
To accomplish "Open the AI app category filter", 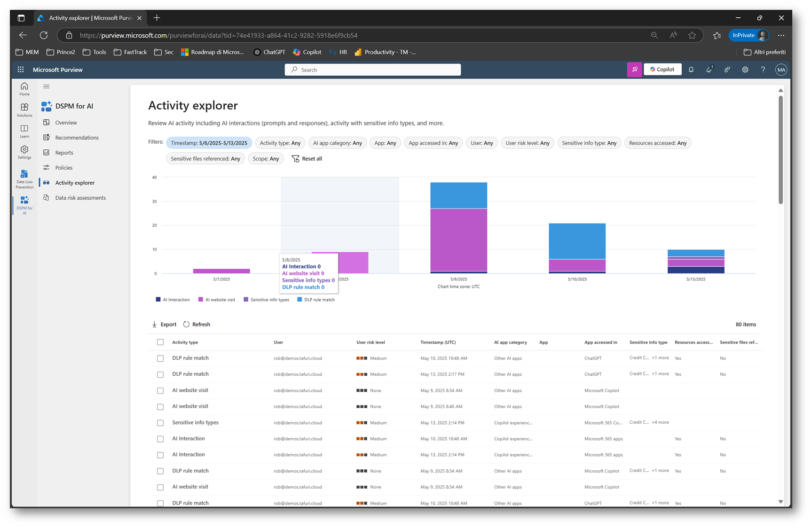I will click(x=338, y=143).
